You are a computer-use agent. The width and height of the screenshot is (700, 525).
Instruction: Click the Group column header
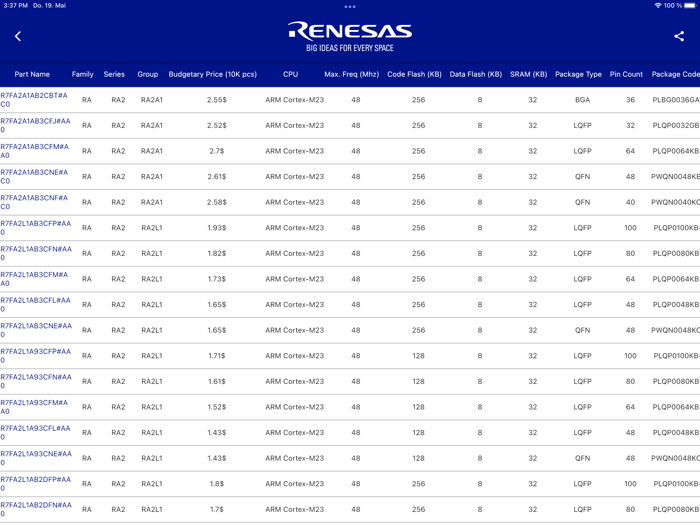[x=148, y=74]
